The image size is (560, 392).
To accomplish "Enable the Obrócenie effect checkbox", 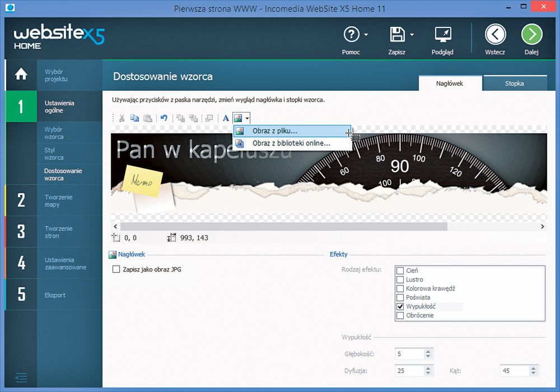I will (x=400, y=315).
